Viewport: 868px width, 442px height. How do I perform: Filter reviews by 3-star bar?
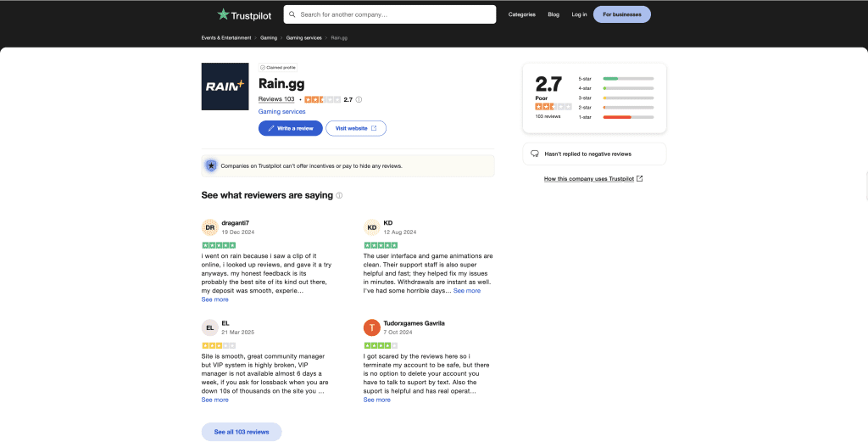pos(627,98)
